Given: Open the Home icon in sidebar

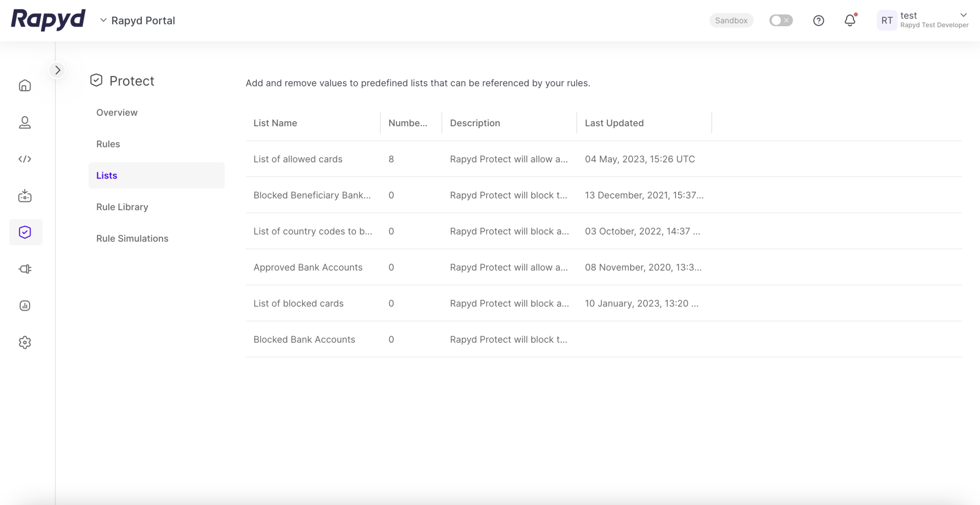Looking at the screenshot, I should [25, 86].
